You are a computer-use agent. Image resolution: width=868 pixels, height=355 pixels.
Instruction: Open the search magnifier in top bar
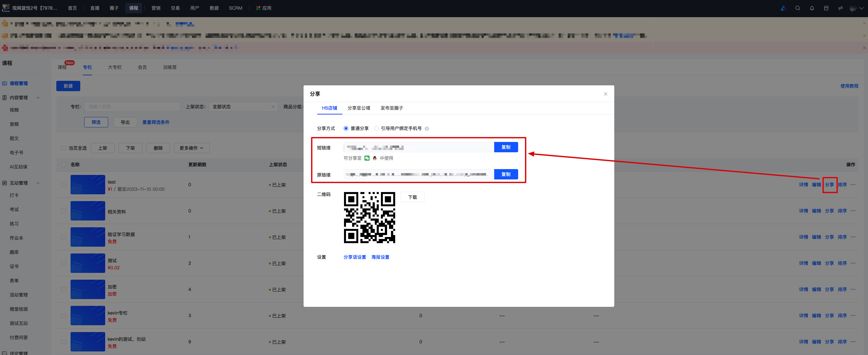click(797, 8)
